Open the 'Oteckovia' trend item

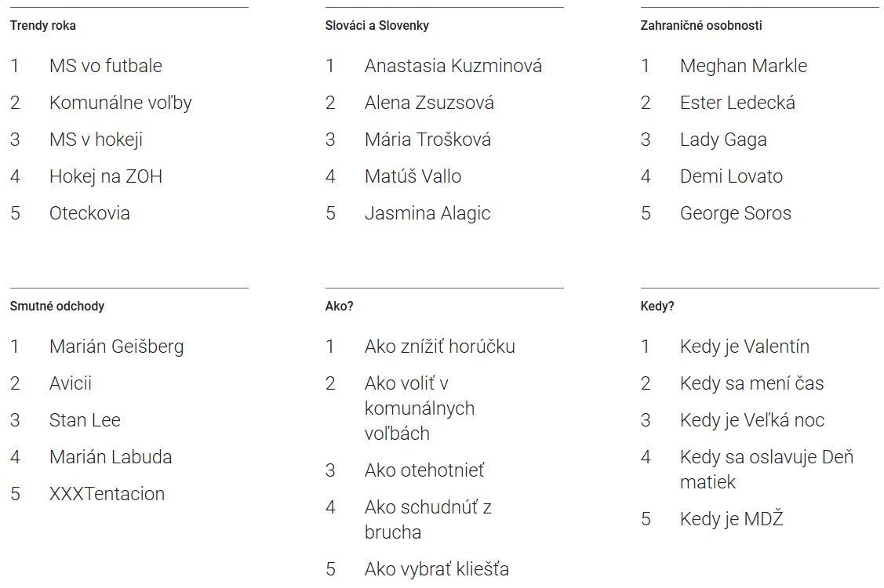pos(89,213)
